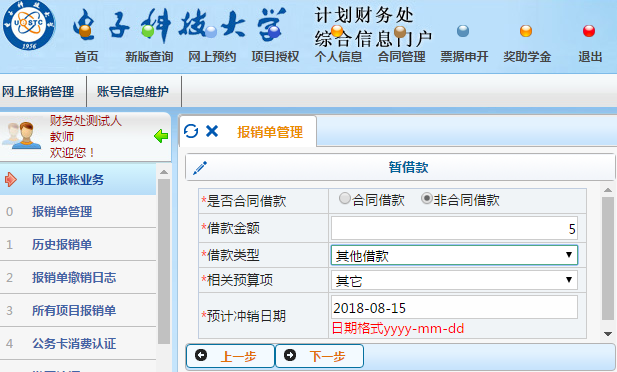Click the 暂借款 panel title

click(408, 167)
